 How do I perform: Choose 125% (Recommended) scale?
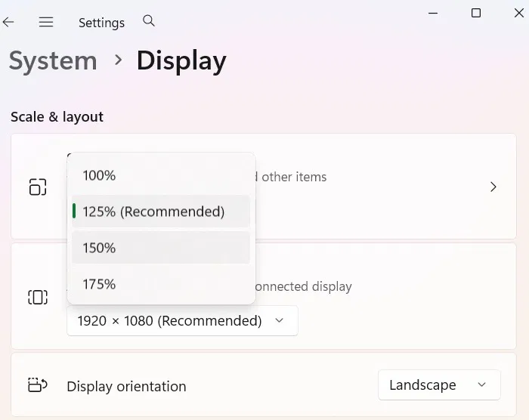click(153, 212)
